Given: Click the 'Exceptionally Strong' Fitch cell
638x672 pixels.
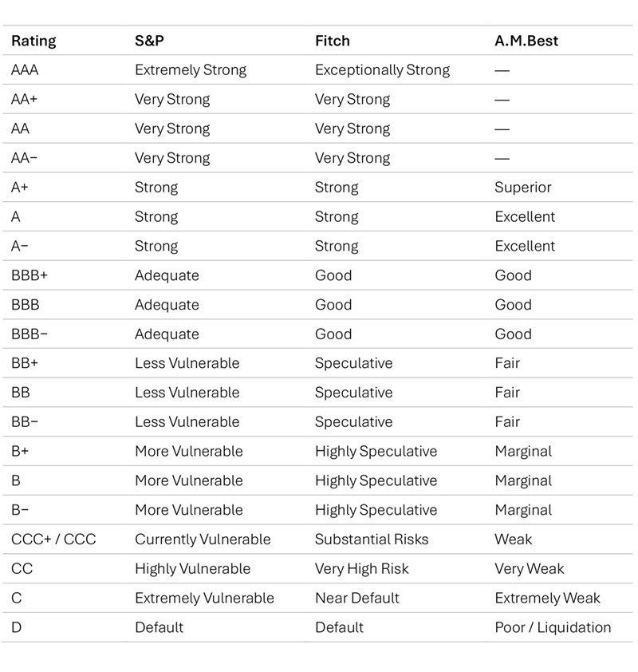Looking at the screenshot, I should tap(382, 70).
